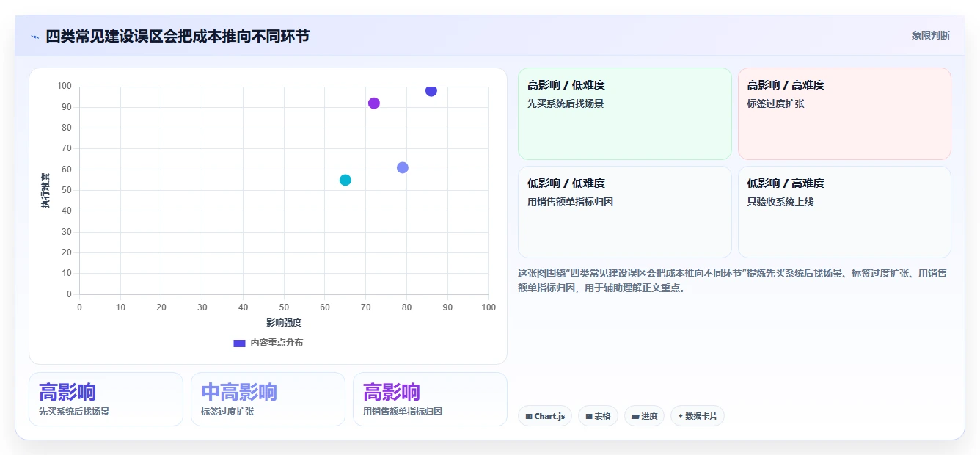Click the text 只验收系统上线
This screenshot has height=455, width=980.
coord(780,202)
